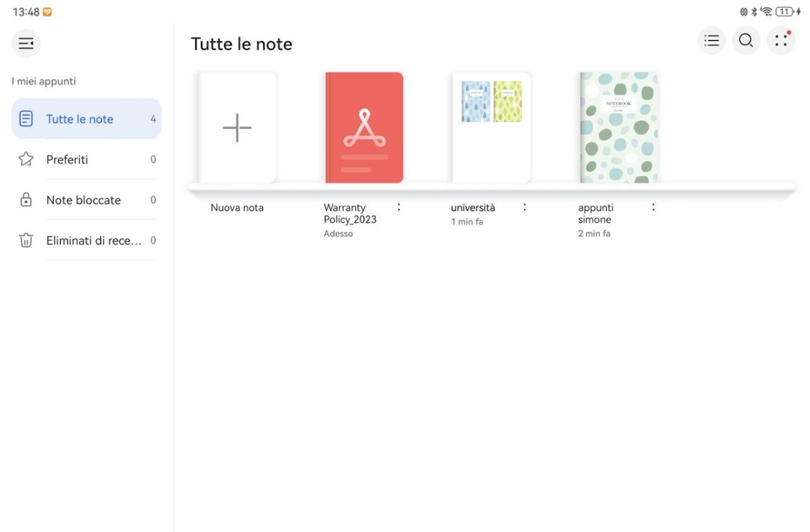The width and height of the screenshot is (810, 532).
Task: Tap the plus icon to create a note
Action: (237, 128)
